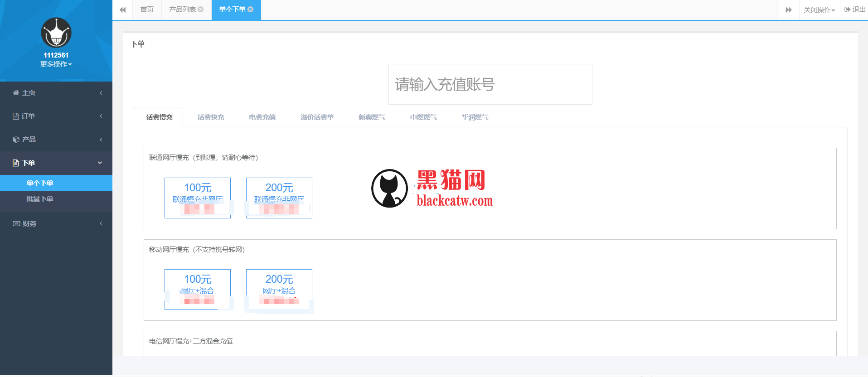This screenshot has height=377, width=868.
Task: Click the document icon beside 订单
Action: (16, 116)
